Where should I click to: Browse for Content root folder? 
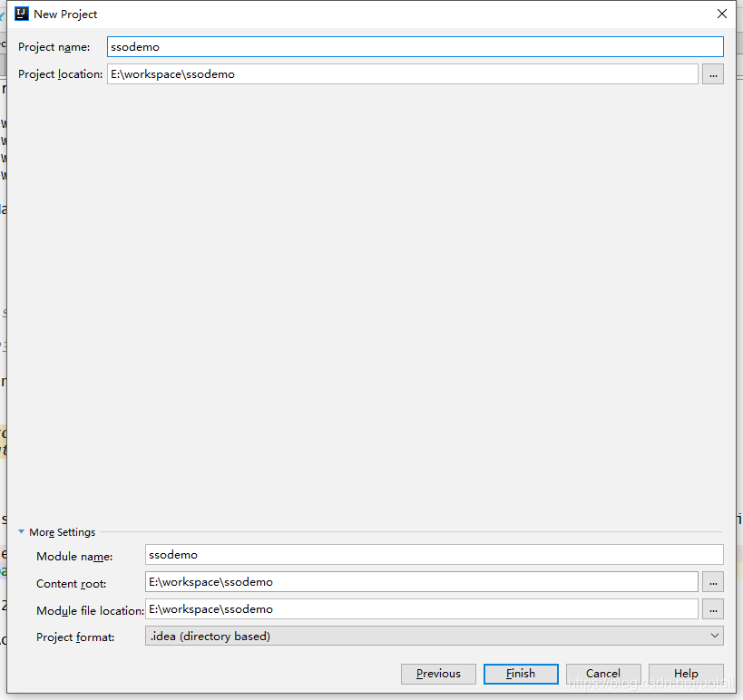[713, 581]
